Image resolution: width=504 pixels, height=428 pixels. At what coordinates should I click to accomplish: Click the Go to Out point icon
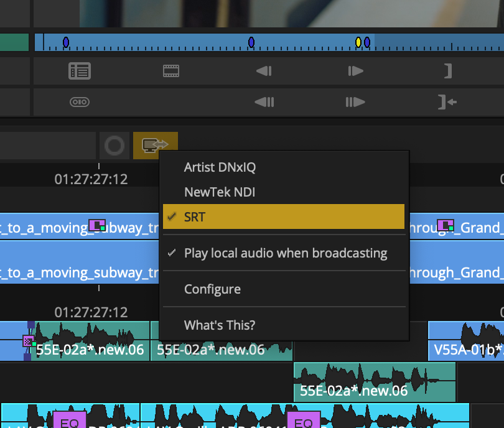(x=446, y=102)
